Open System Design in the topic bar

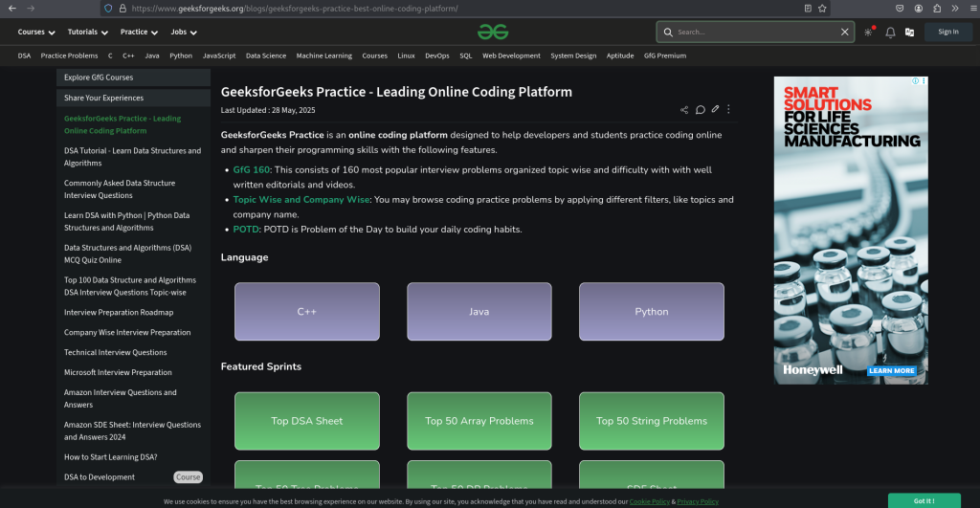(573, 55)
